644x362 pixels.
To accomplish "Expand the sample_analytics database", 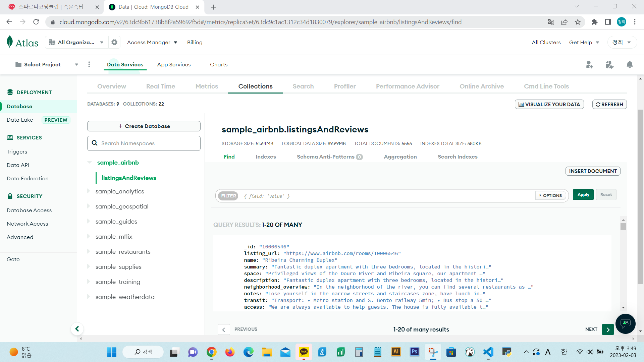I will tap(89, 191).
